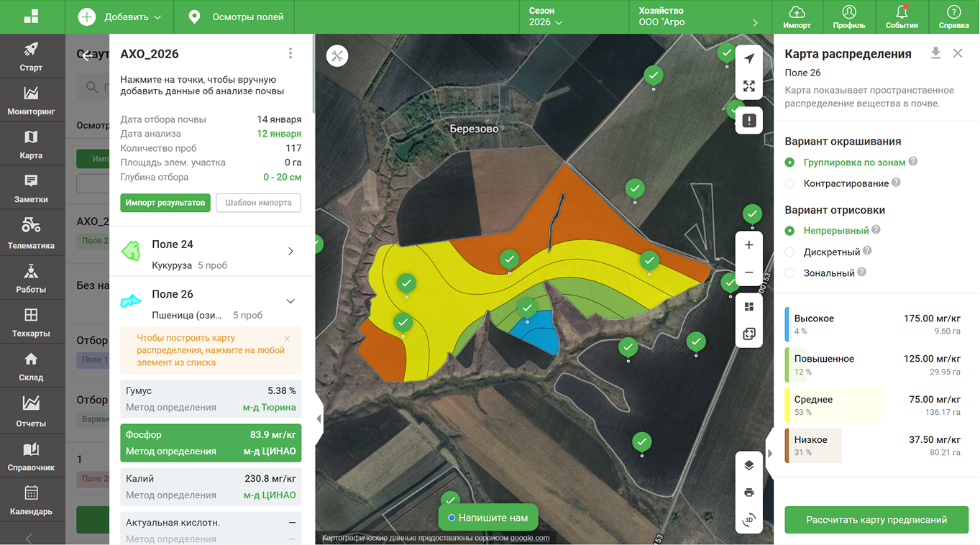Open Отчеты in the sidebar
Screen dimensions: 980x545
[x=32, y=411]
